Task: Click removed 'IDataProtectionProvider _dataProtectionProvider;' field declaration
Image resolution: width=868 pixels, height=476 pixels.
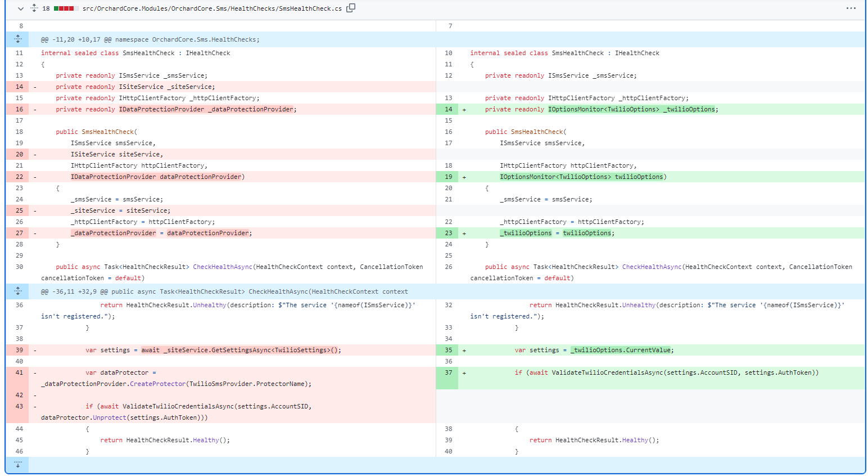Action: [207, 109]
